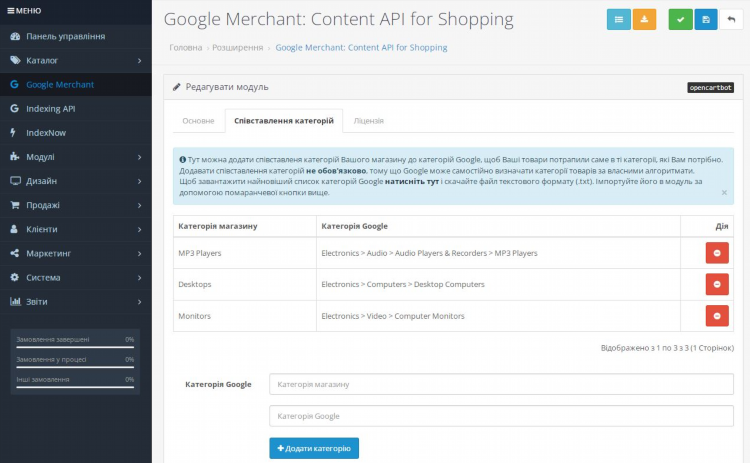Click the share icon beside Маркетинг
This screenshot has height=463, width=750.
click(15, 253)
